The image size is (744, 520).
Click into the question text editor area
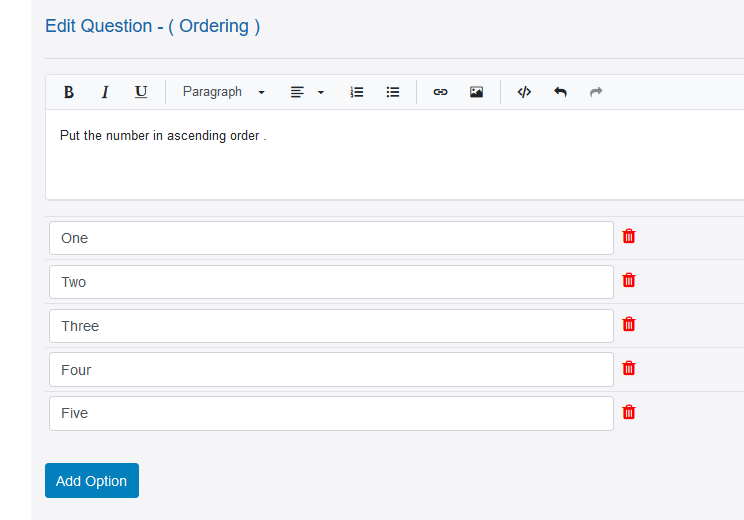click(395, 154)
